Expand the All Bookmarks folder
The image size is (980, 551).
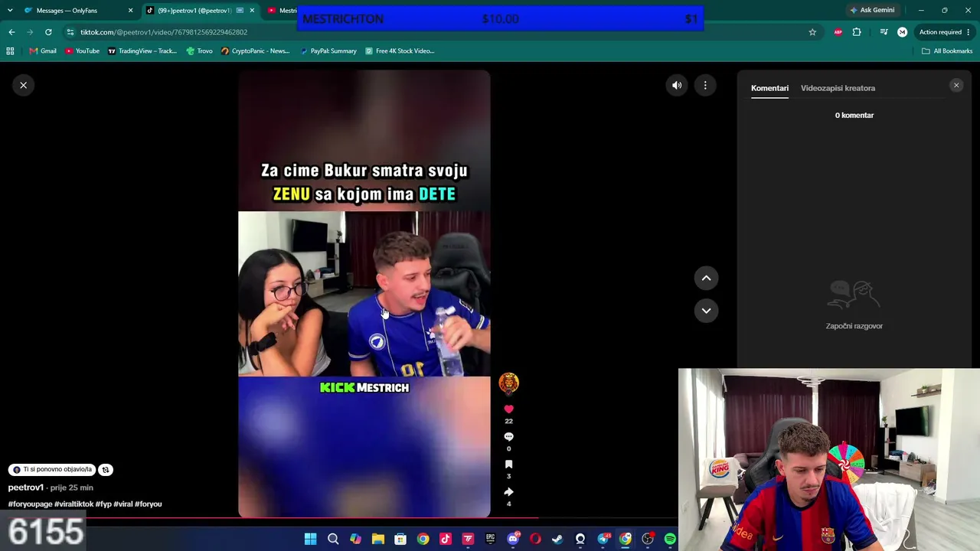[x=947, y=51]
